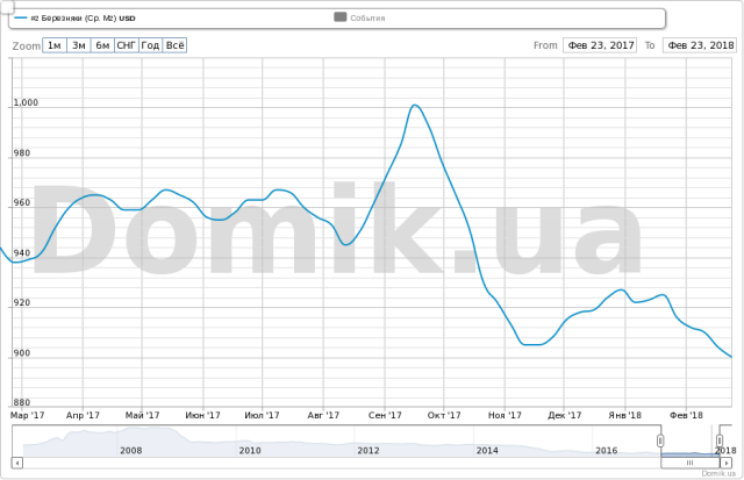The image size is (744, 480).
Task: Click the 2008 label in navigator
Action: [131, 450]
